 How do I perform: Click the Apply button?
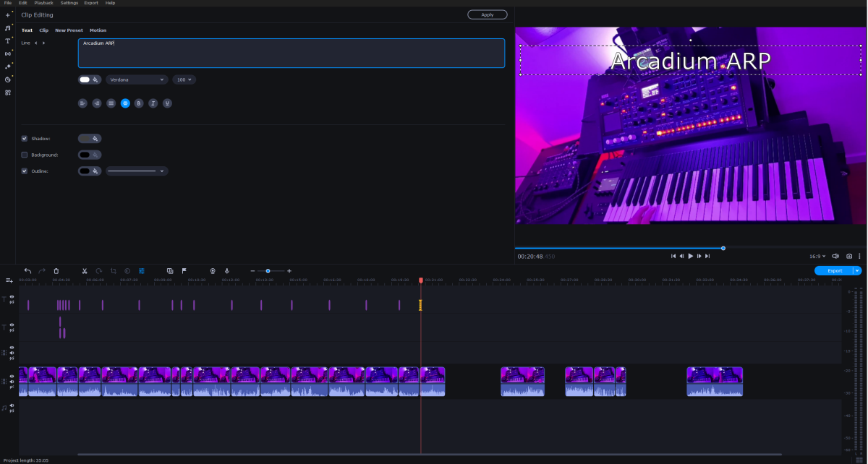pos(488,14)
